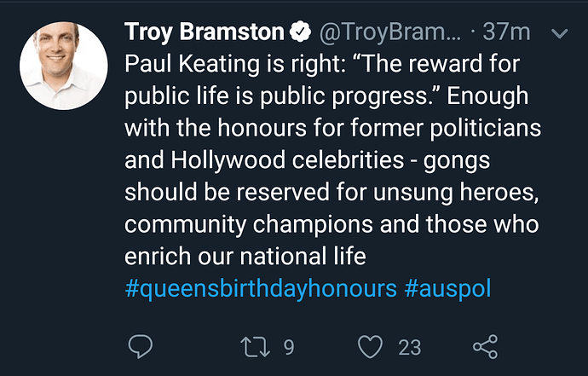Open the share icon options
The image size is (588, 376).
pos(485,346)
